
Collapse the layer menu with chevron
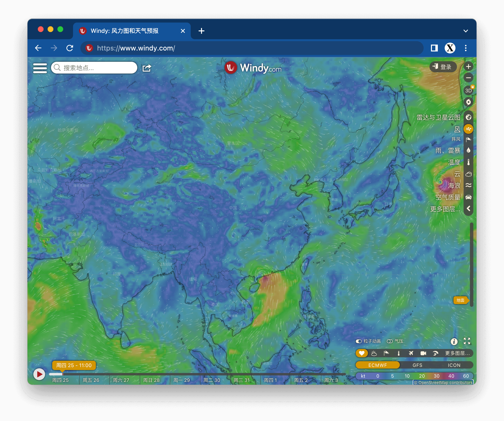(x=468, y=209)
